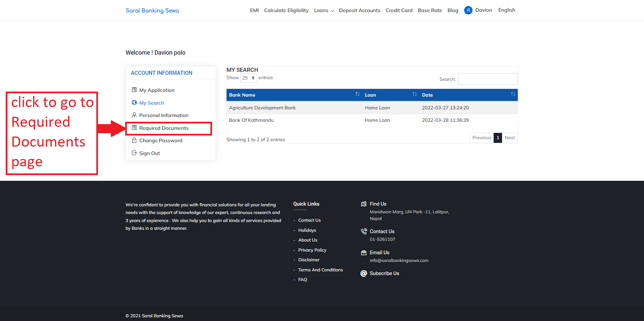Open the Terms And Conditions link
The height and width of the screenshot is (321, 644).
coord(320,270)
